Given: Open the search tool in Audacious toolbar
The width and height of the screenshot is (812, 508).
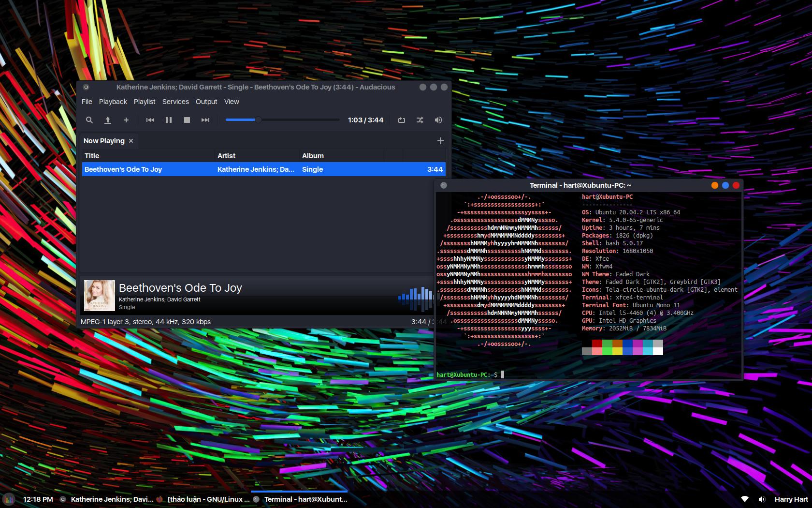Looking at the screenshot, I should tap(89, 120).
